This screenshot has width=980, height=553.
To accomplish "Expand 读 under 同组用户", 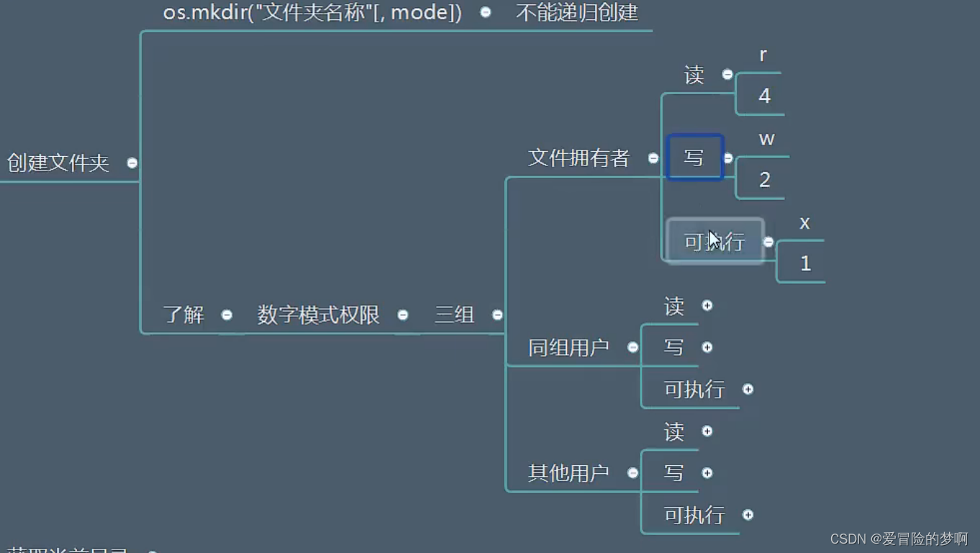I will click(707, 306).
